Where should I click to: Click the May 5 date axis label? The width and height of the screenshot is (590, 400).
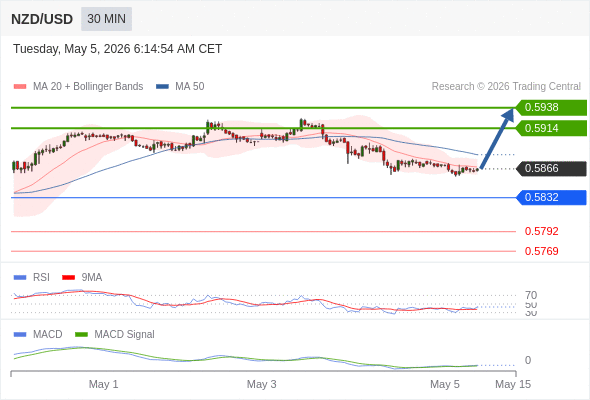[445, 384]
